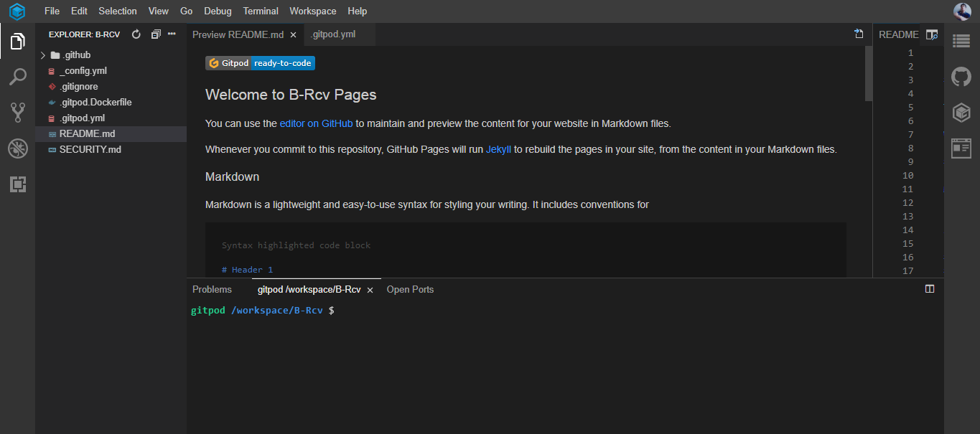Viewport: 980px width, 434px height.
Task: Click the 'Markdown' subheading in preview
Action: 232,176
